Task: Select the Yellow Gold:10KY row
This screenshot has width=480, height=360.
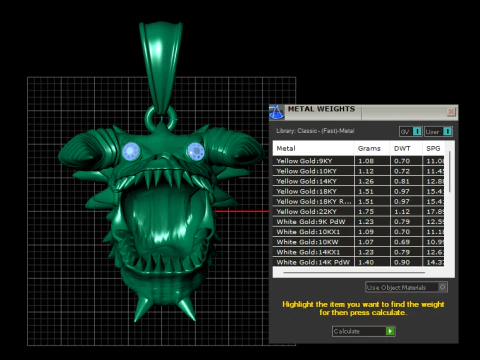Action: 358,171
